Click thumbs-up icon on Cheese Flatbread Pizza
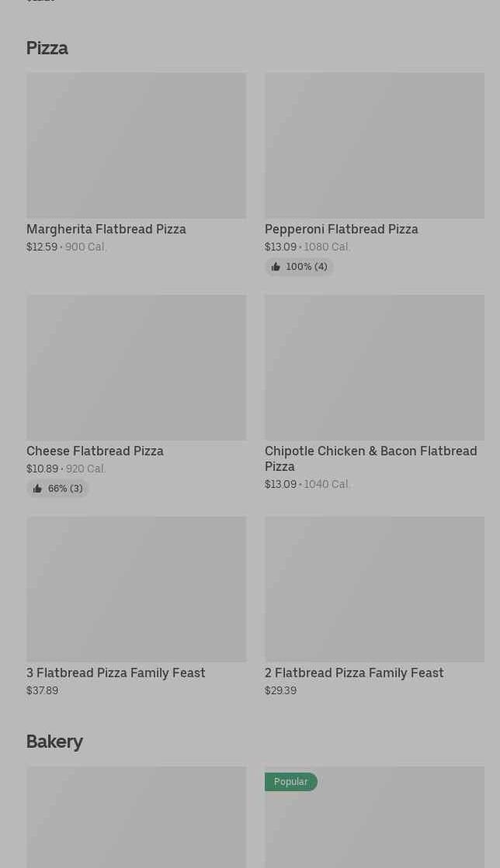Image resolution: width=500 pixels, height=868 pixels. (37, 489)
